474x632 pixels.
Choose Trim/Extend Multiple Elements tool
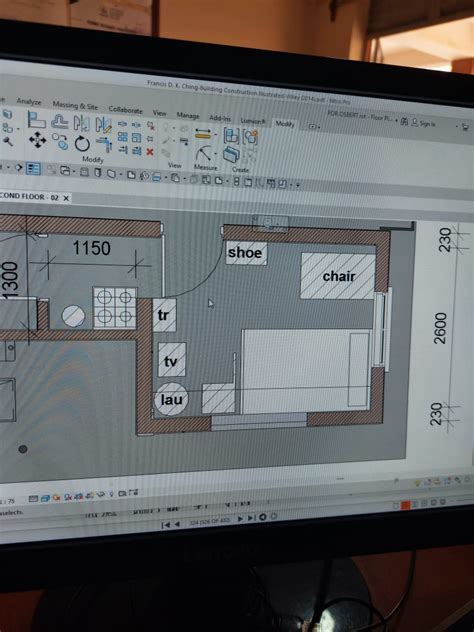click(x=136, y=151)
